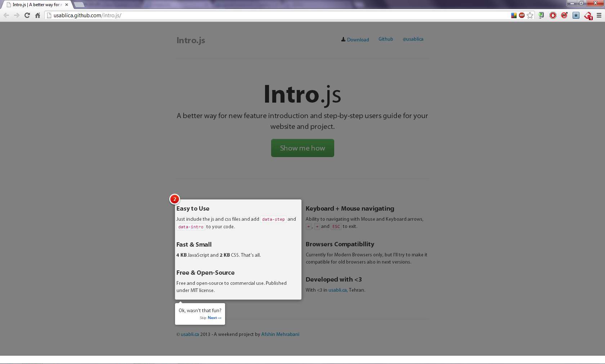Open the Adblock Plus (ABP) extension icon

click(522, 15)
